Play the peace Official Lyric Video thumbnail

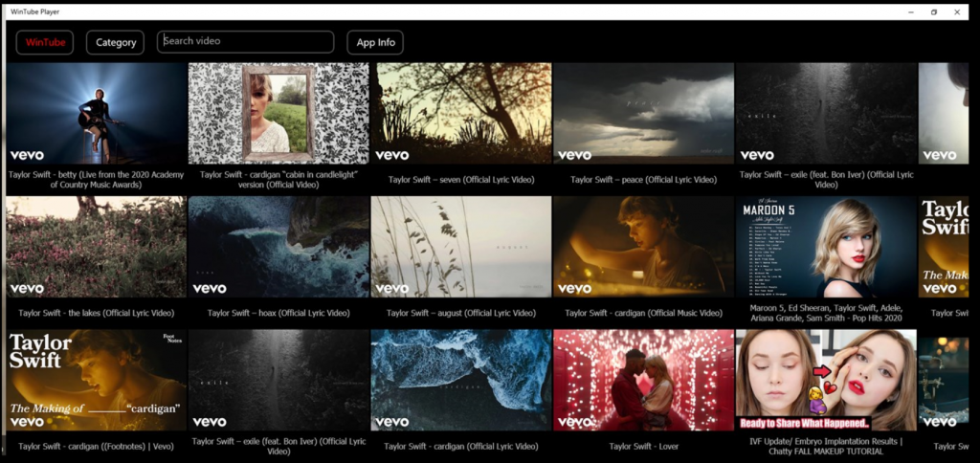pos(644,113)
